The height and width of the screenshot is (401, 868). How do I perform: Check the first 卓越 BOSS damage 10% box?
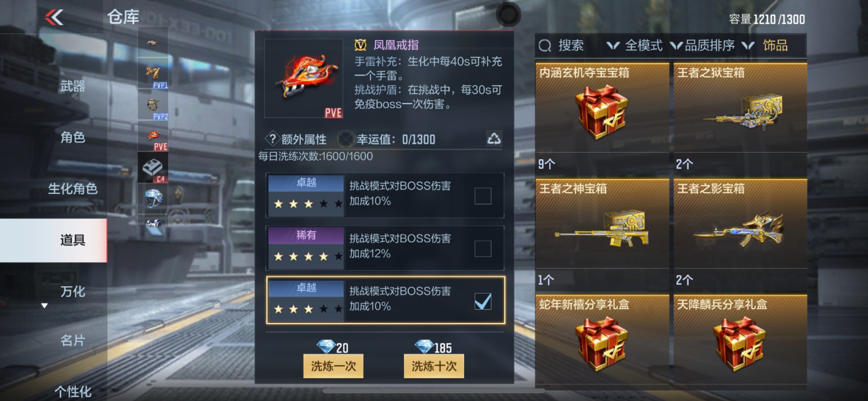(x=483, y=196)
